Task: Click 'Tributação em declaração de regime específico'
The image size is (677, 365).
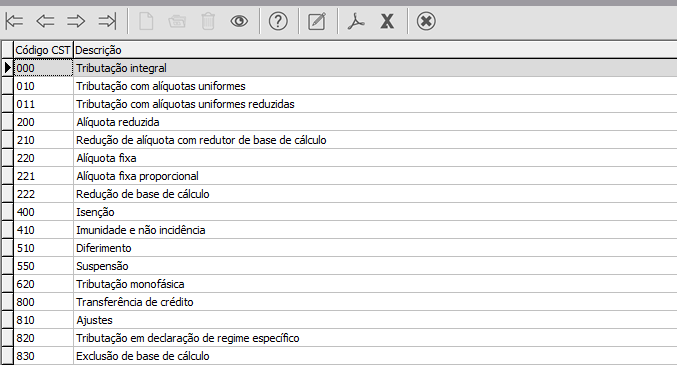Action: pyautogui.click(x=188, y=338)
